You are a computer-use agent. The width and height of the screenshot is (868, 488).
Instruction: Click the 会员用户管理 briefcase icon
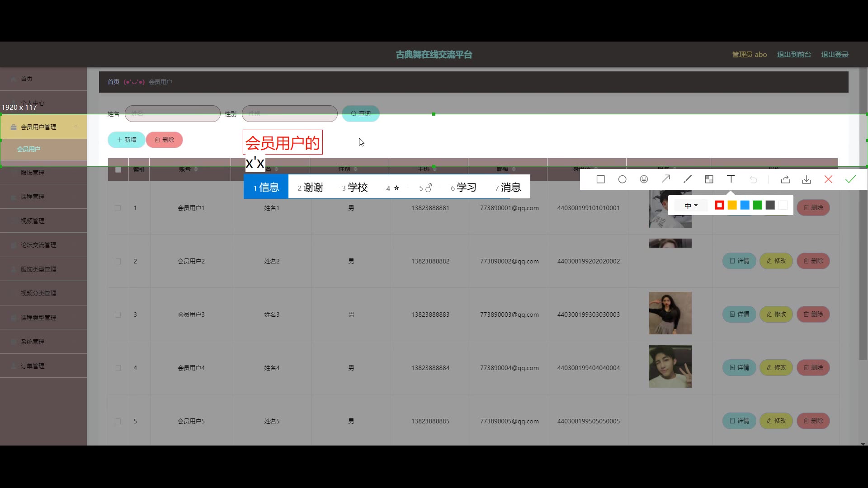pyautogui.click(x=14, y=127)
